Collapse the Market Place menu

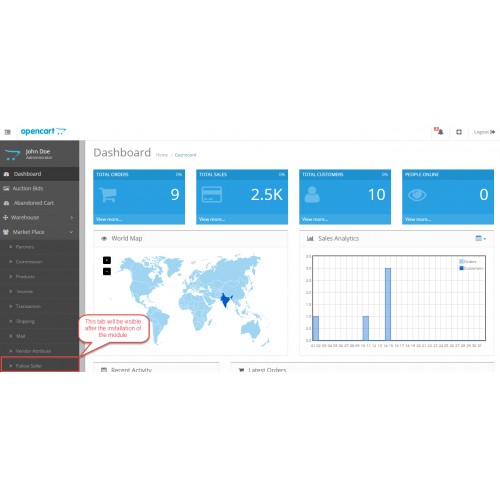click(40, 232)
